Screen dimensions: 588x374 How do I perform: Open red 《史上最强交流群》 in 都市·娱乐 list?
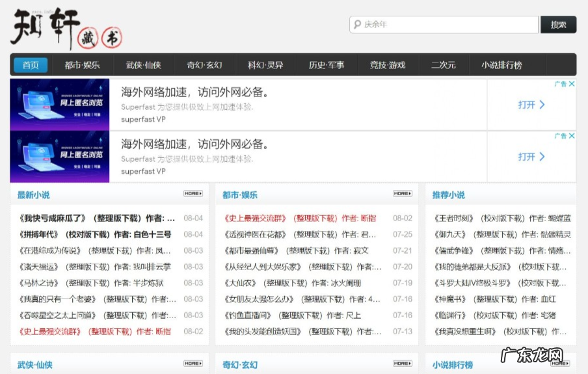300,219
